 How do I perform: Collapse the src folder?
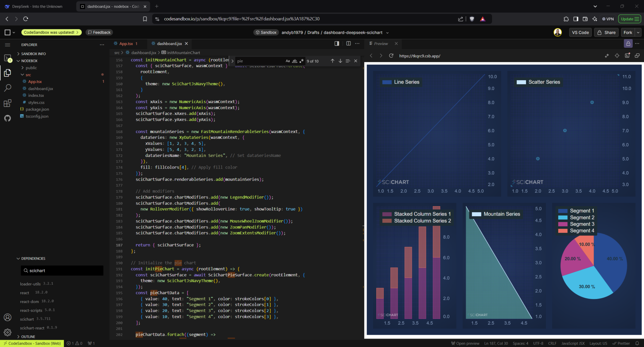[x=28, y=75]
